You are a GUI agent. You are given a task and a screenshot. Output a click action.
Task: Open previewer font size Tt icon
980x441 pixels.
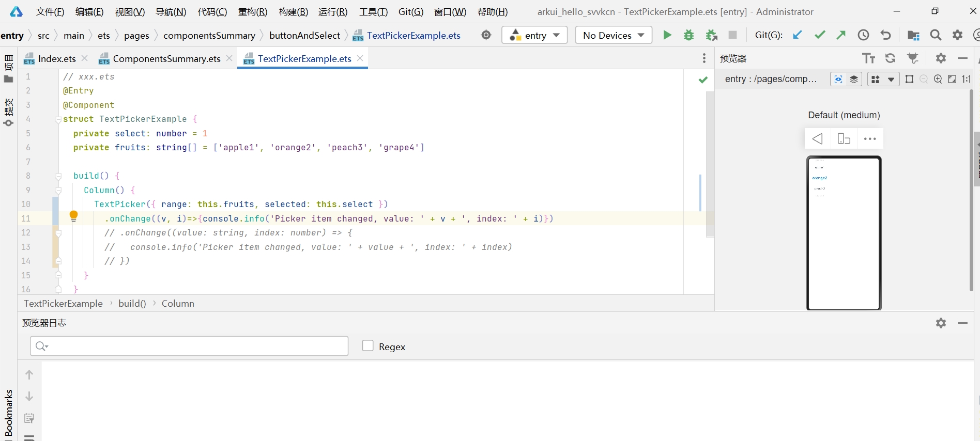click(868, 58)
